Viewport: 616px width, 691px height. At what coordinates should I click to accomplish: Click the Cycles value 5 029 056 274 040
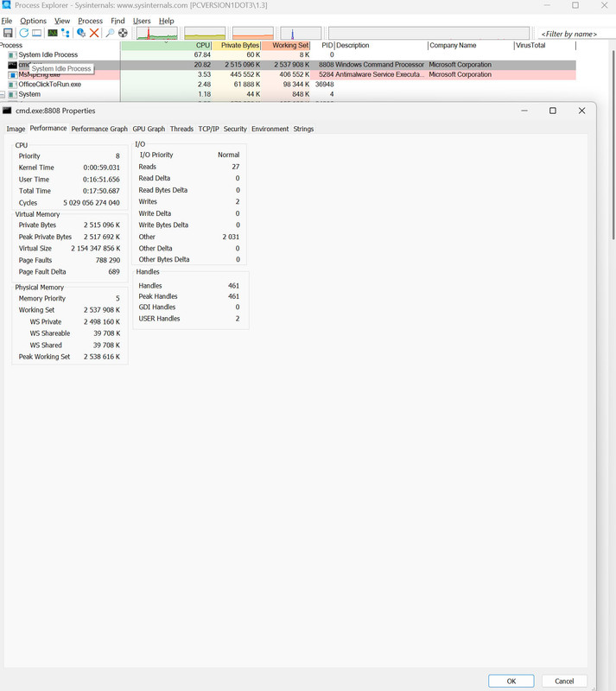click(x=92, y=203)
